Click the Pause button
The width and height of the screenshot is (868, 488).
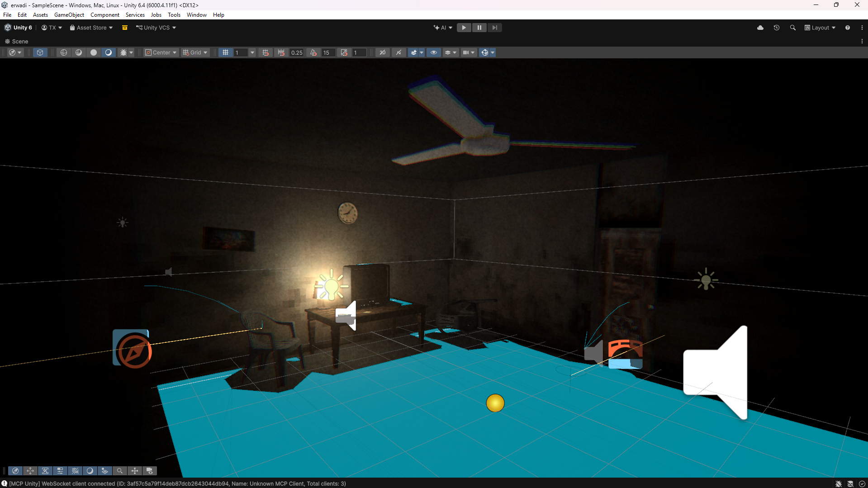[479, 28]
